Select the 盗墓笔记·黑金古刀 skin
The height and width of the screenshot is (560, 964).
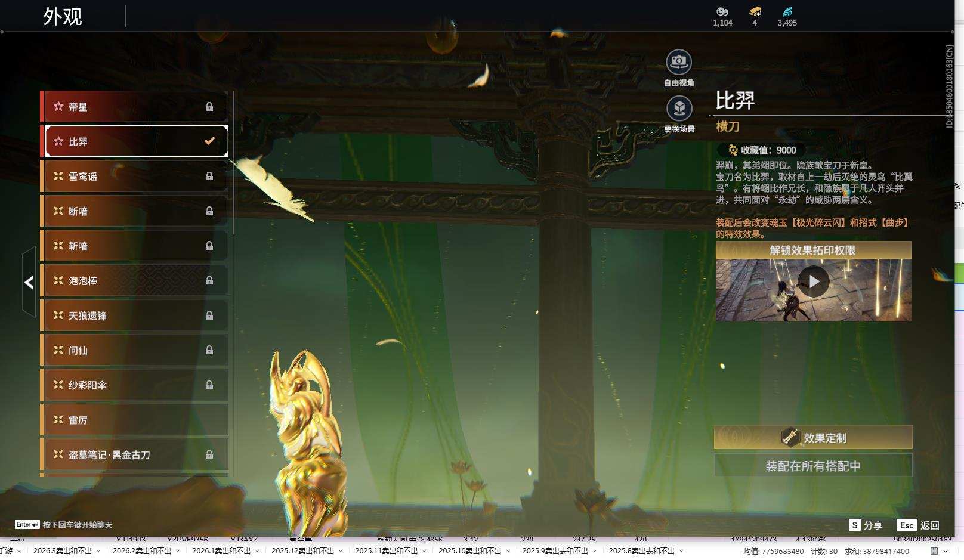(x=135, y=454)
